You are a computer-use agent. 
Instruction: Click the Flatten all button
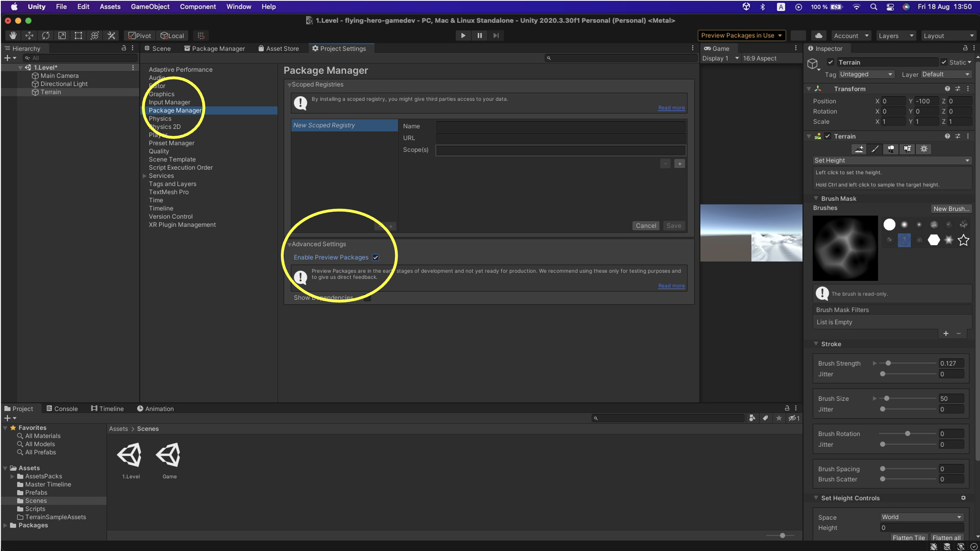click(x=946, y=538)
